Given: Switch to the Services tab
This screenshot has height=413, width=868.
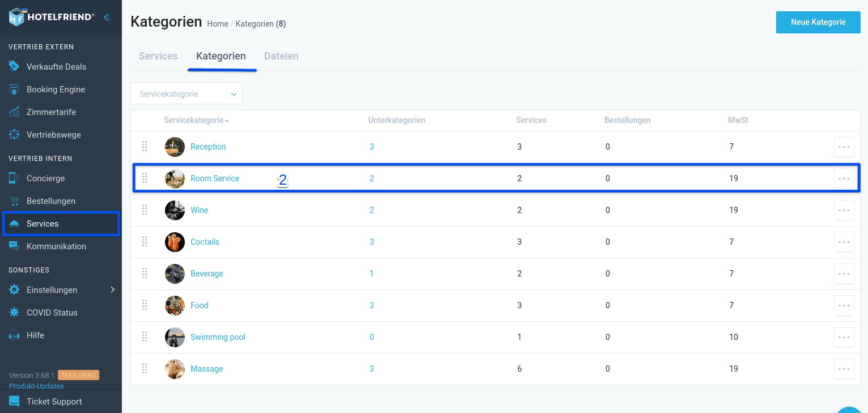Looking at the screenshot, I should click(x=158, y=56).
